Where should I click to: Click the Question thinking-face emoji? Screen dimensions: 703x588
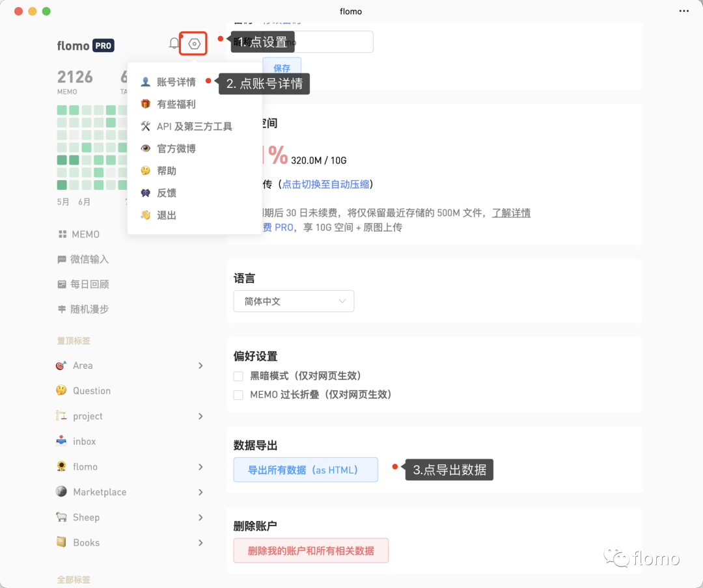click(x=61, y=390)
